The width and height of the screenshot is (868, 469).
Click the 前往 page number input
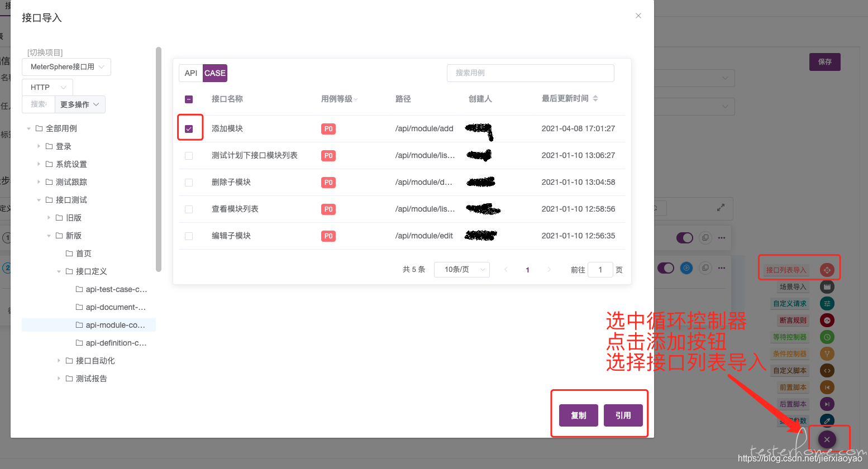pyautogui.click(x=600, y=270)
